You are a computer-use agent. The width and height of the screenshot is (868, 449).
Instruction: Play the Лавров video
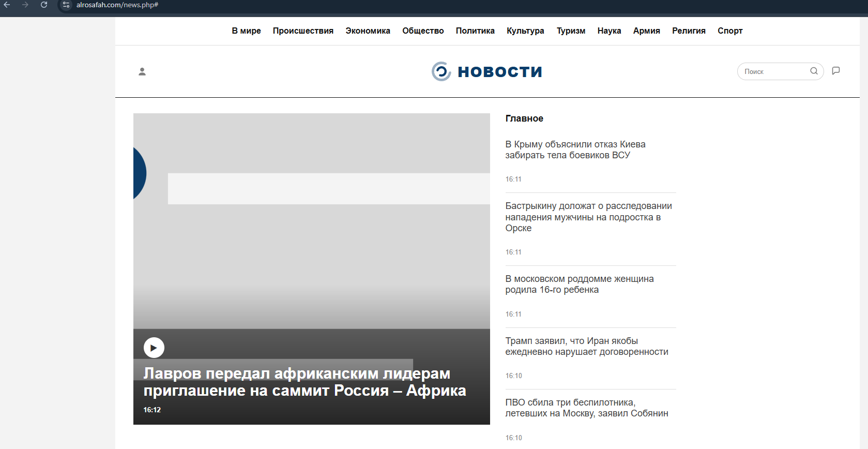coord(154,348)
